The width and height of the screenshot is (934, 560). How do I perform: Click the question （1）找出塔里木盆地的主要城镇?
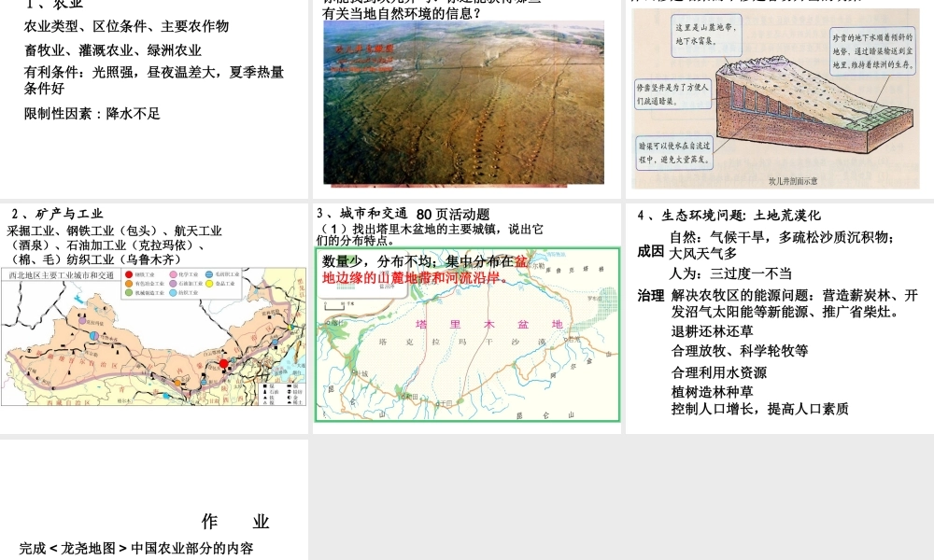(430, 234)
